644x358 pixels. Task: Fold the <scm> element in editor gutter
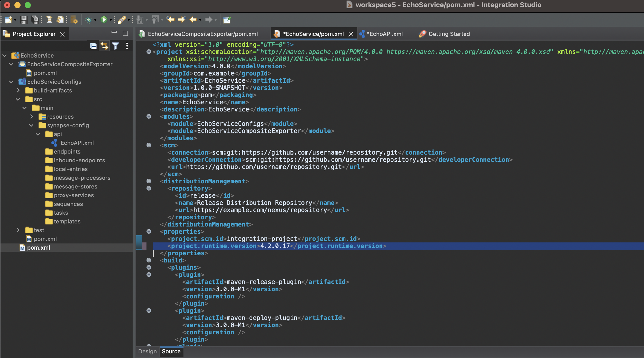pos(149,145)
